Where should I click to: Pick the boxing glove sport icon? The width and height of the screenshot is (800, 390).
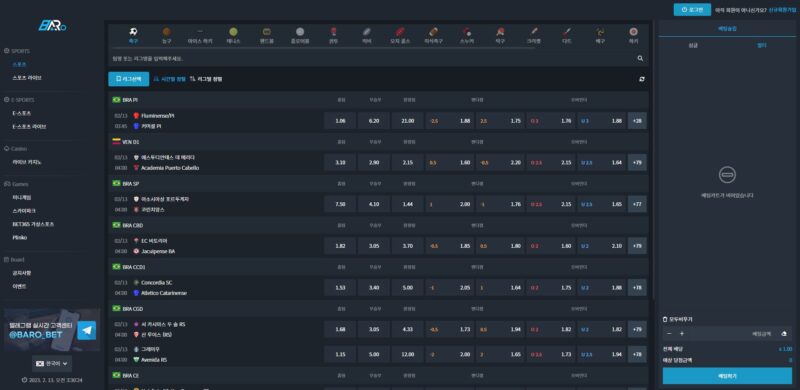[334, 32]
